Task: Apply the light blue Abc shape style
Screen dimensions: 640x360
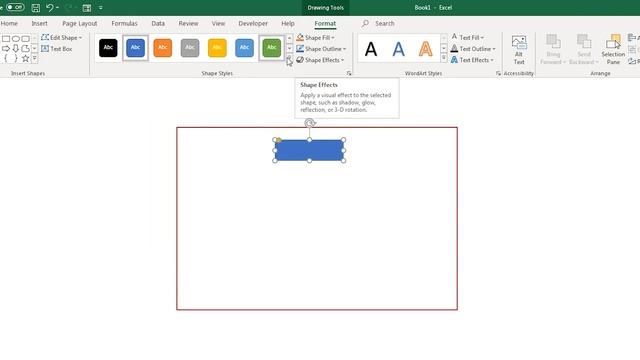Action: 244,48
